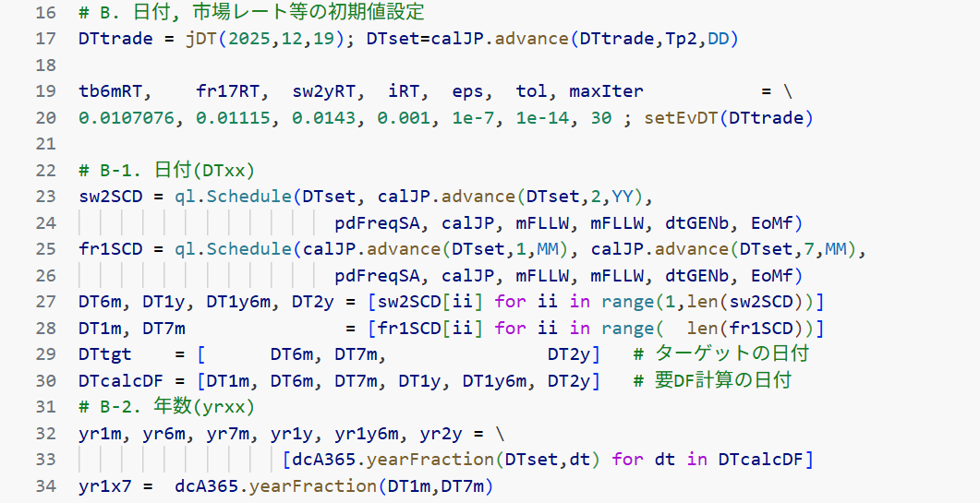Click the comment '# B. 日付, 市場レート等の初期値設定'
Image resolution: width=980 pixels, height=503 pixels.
tap(251, 12)
